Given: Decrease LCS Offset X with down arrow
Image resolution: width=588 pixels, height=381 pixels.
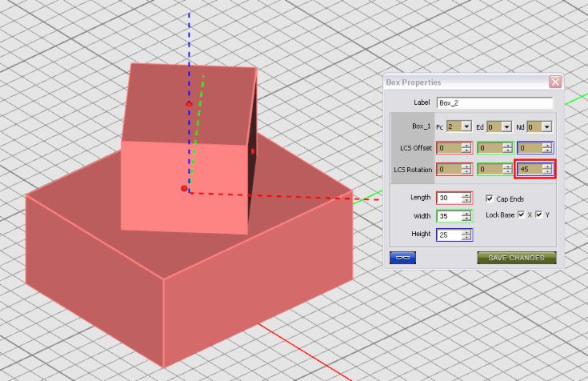Looking at the screenshot, I should (466, 150).
